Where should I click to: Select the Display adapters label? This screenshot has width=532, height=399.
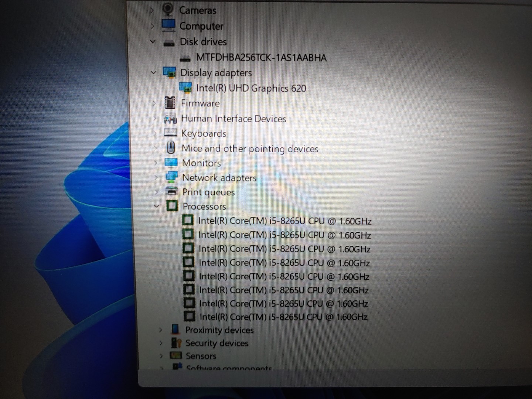pos(216,73)
